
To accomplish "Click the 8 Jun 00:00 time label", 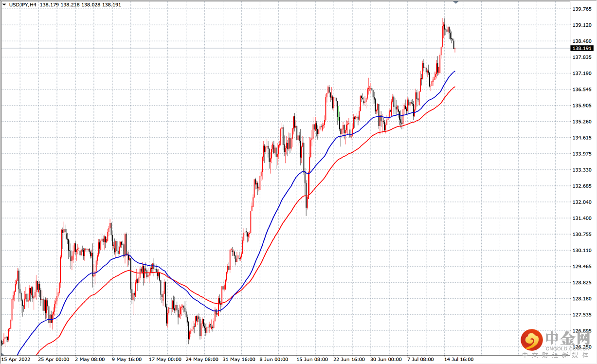I will (274, 359).
